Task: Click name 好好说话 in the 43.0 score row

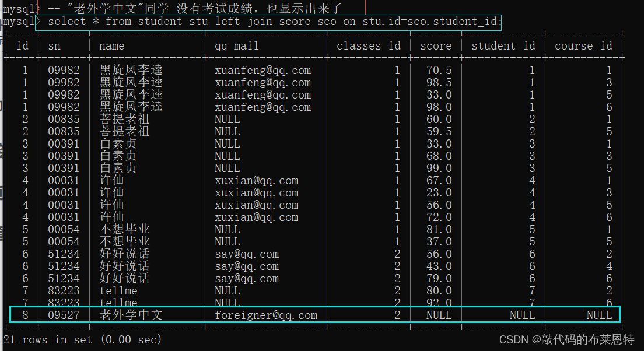Action: point(124,266)
